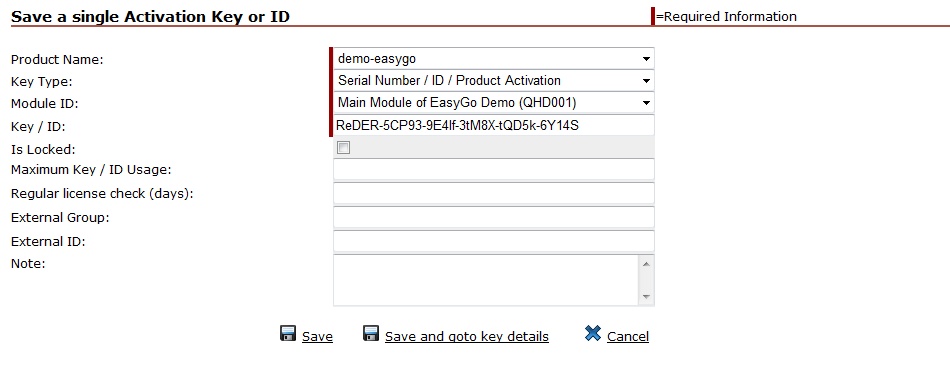This screenshot has width=950, height=378.
Task: Click the Regular license check days field
Action: (x=494, y=193)
